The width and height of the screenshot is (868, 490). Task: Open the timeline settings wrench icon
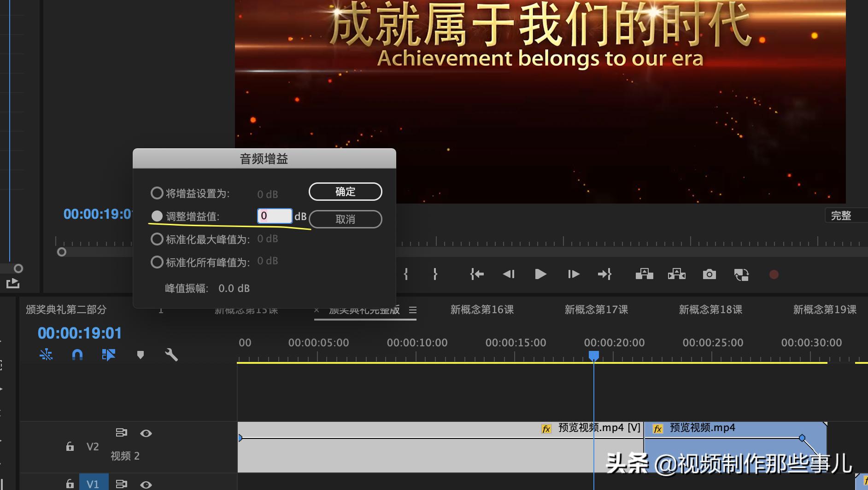(171, 355)
